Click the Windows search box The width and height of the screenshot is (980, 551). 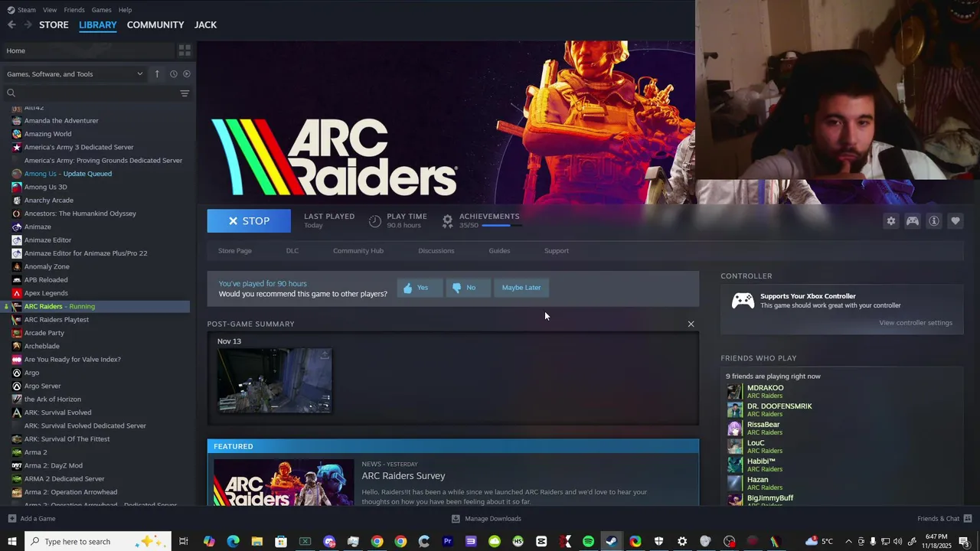(99, 542)
